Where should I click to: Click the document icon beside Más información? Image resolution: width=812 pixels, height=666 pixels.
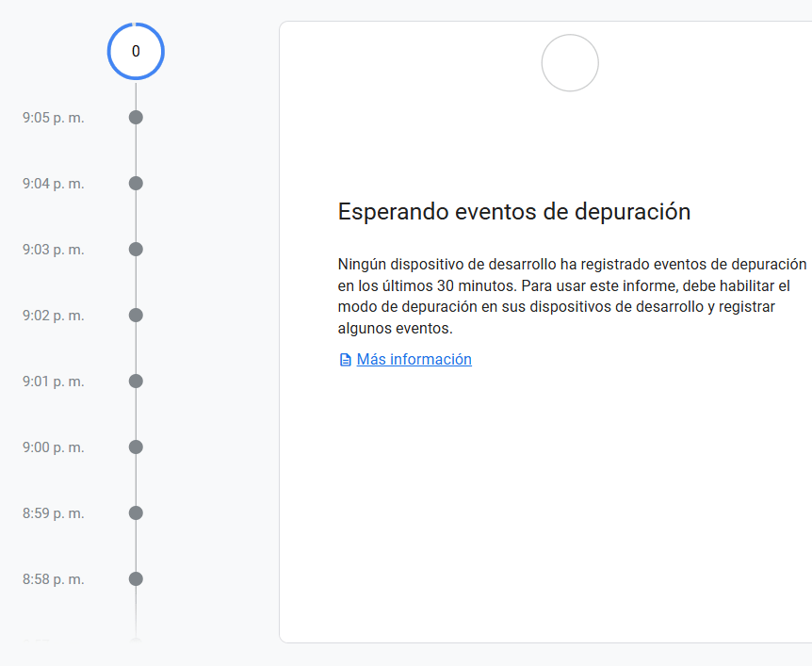[345, 360]
